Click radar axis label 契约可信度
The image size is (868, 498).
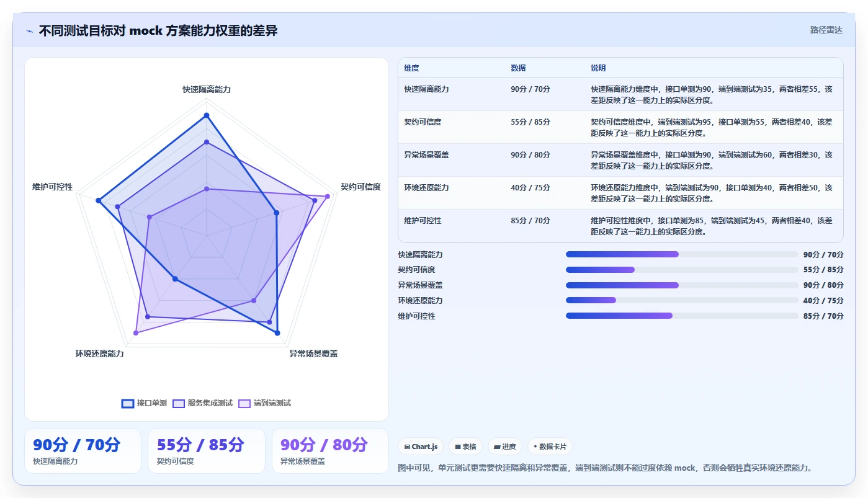tap(360, 187)
